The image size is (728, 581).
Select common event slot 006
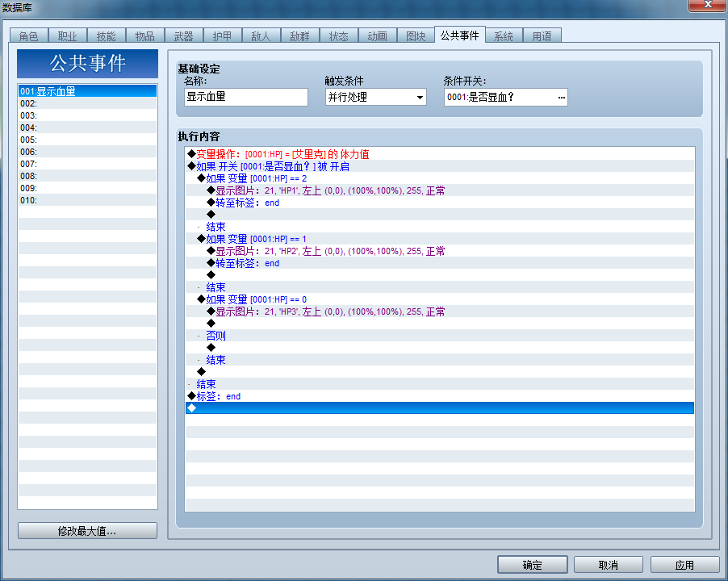[87, 151]
